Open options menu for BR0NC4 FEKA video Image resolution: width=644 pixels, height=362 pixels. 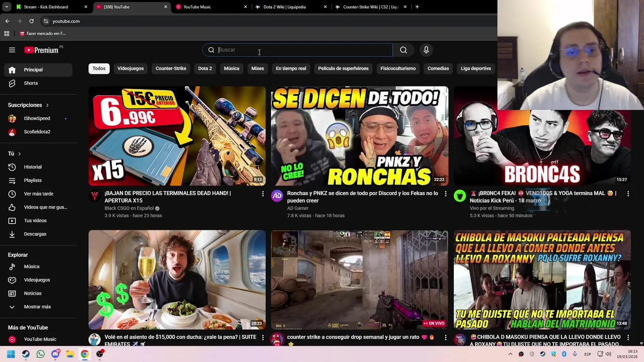tap(628, 194)
